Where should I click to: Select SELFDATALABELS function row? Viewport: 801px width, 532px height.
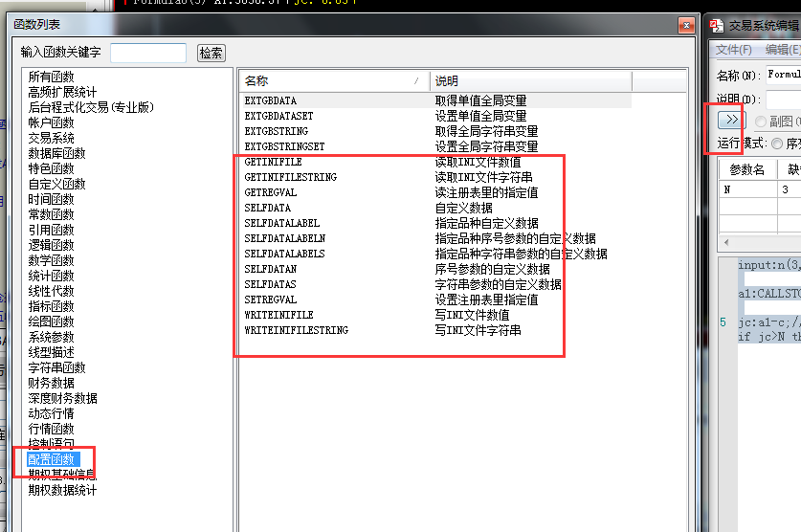(435, 254)
